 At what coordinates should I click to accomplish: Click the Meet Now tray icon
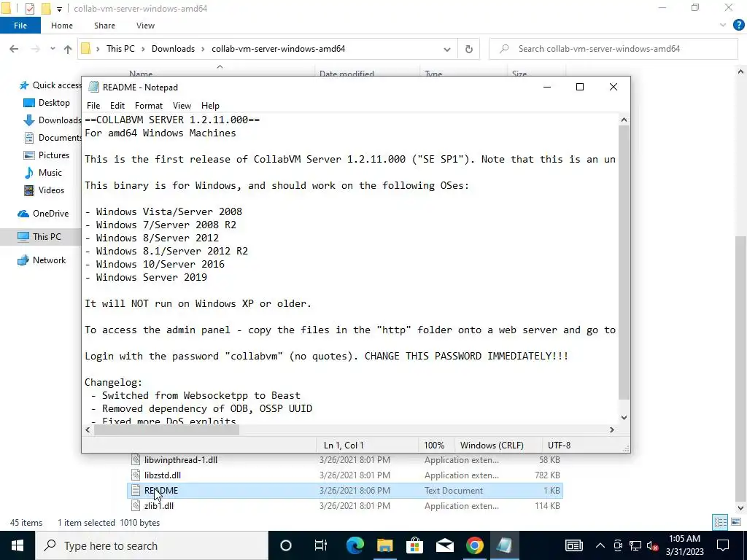pyautogui.click(x=618, y=545)
